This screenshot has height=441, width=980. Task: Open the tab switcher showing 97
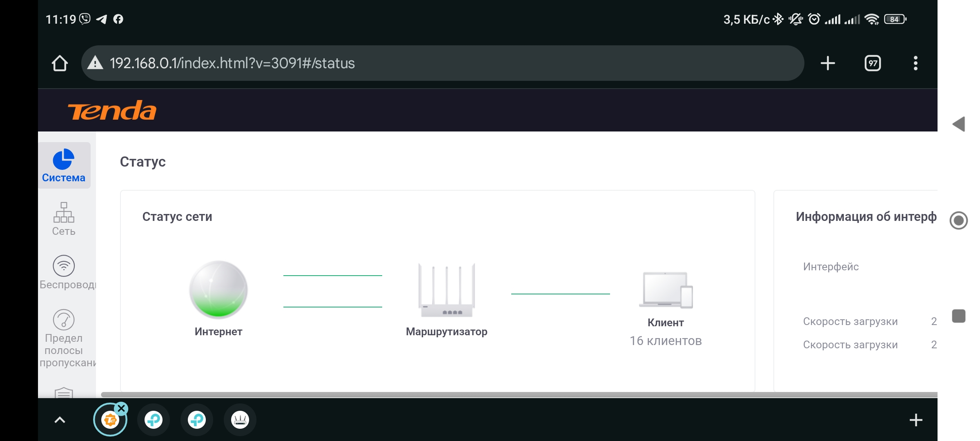click(873, 63)
